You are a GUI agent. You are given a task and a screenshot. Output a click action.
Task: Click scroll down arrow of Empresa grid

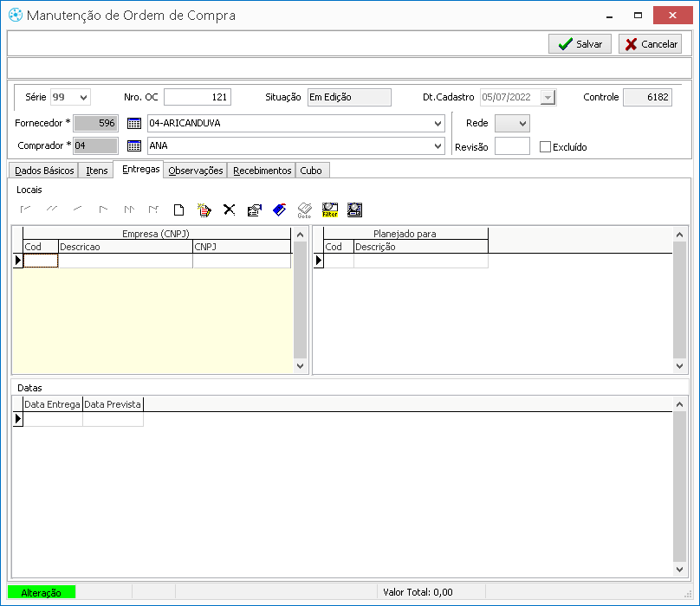pyautogui.click(x=300, y=366)
